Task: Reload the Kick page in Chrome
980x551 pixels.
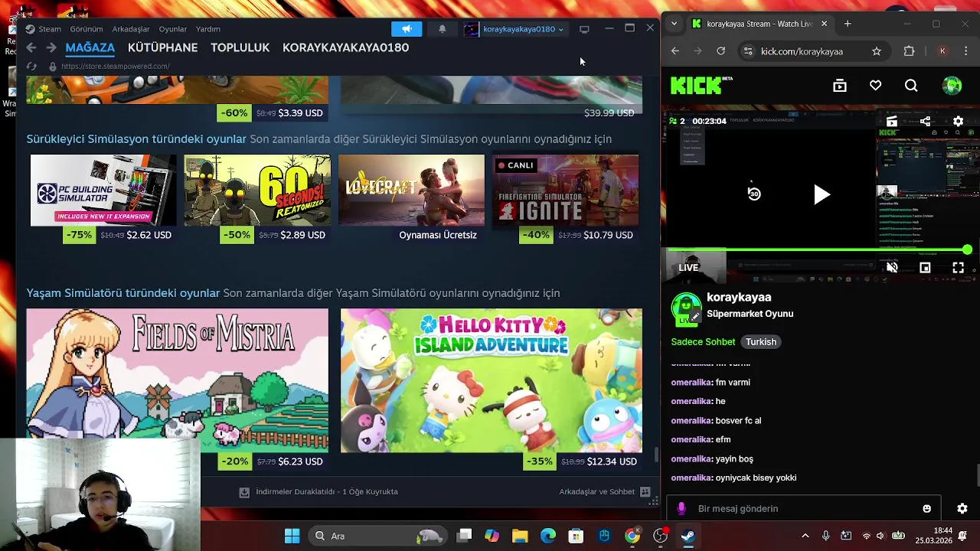Action: (720, 51)
